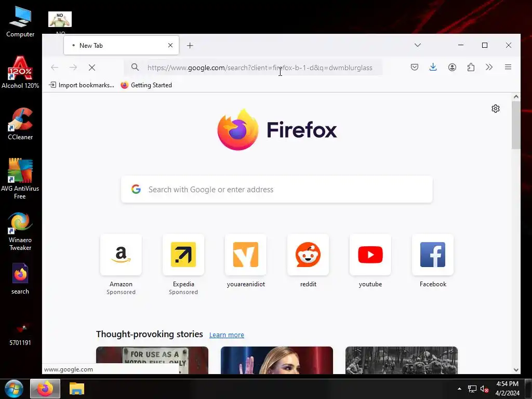Click the Learn more link
This screenshot has height=399, width=532.
tap(227, 335)
